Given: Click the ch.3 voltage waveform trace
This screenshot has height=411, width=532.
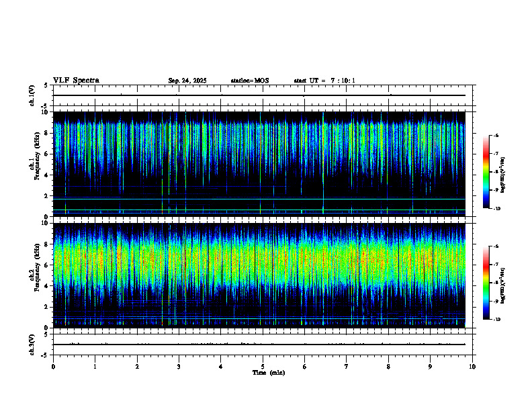Looking at the screenshot, I should point(259,345).
